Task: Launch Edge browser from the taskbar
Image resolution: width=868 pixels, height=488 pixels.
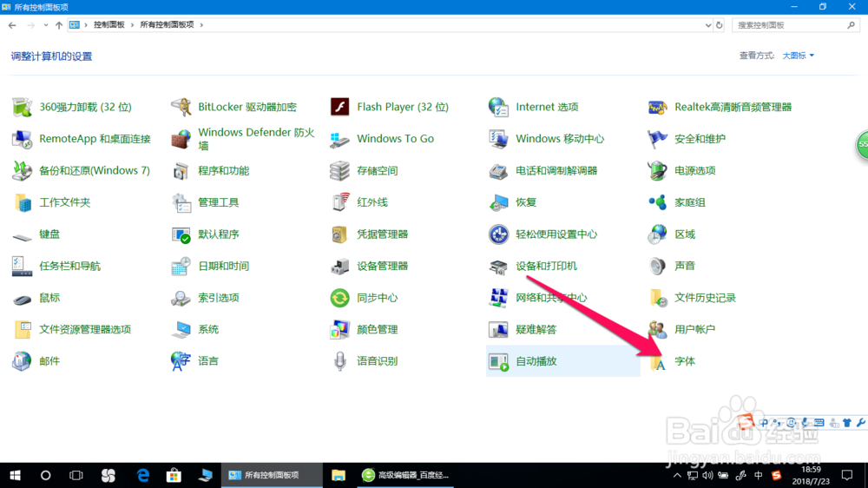Action: click(143, 475)
